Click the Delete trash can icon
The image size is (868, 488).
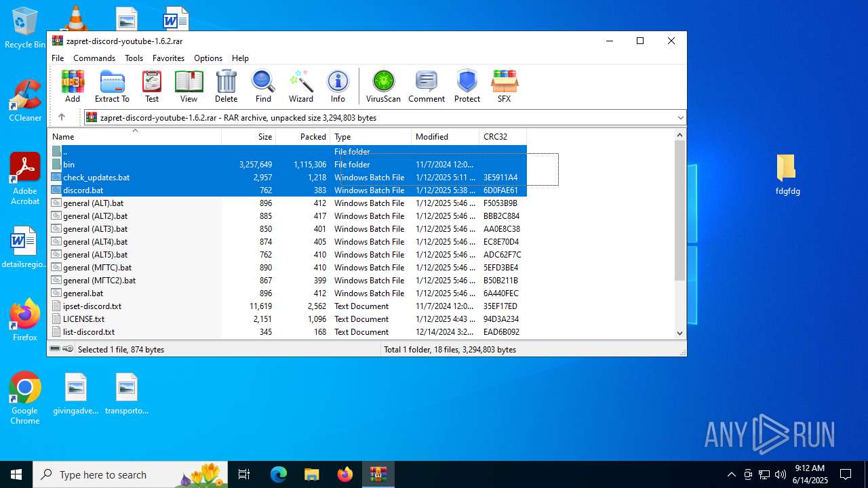click(226, 86)
